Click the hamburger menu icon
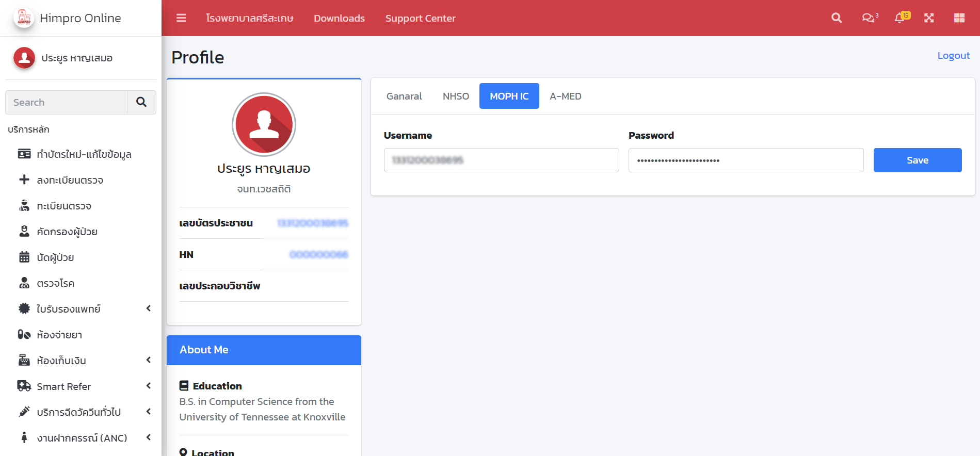Viewport: 980px width, 456px height. click(181, 18)
